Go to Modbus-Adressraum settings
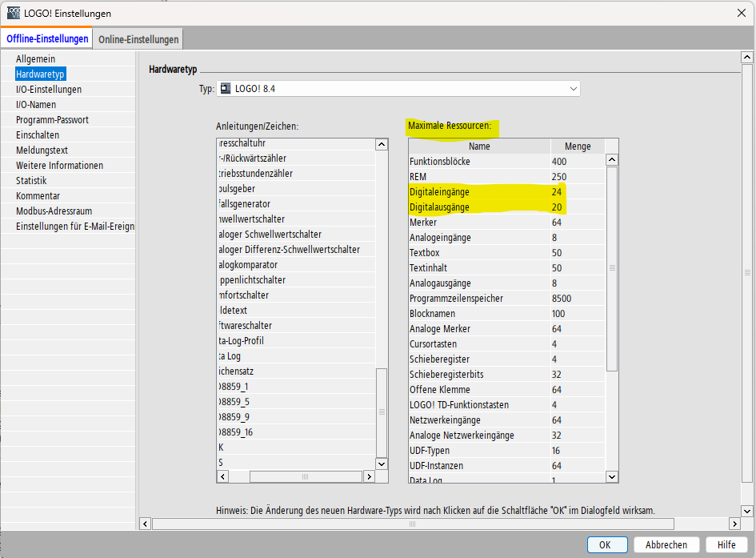This screenshot has height=558, width=756. tap(55, 211)
